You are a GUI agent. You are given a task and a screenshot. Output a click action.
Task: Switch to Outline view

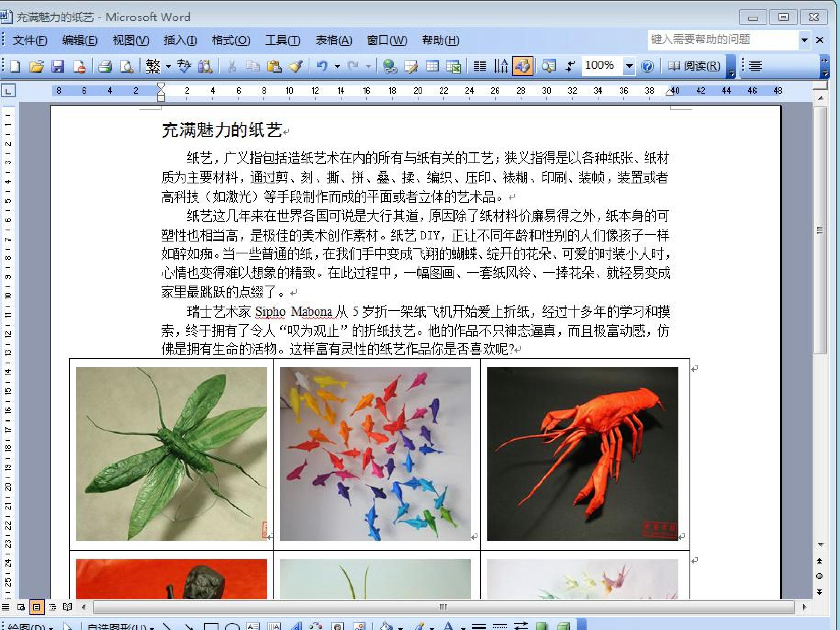click(52, 607)
